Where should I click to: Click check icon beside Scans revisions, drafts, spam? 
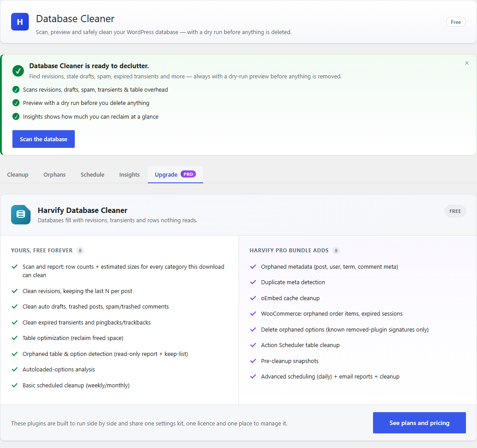click(16, 89)
